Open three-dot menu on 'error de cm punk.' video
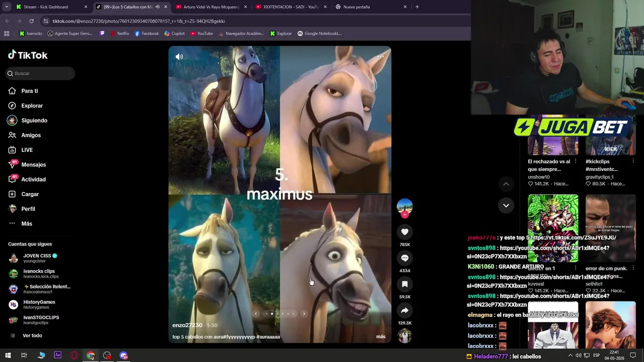644x362 pixels. click(633, 268)
